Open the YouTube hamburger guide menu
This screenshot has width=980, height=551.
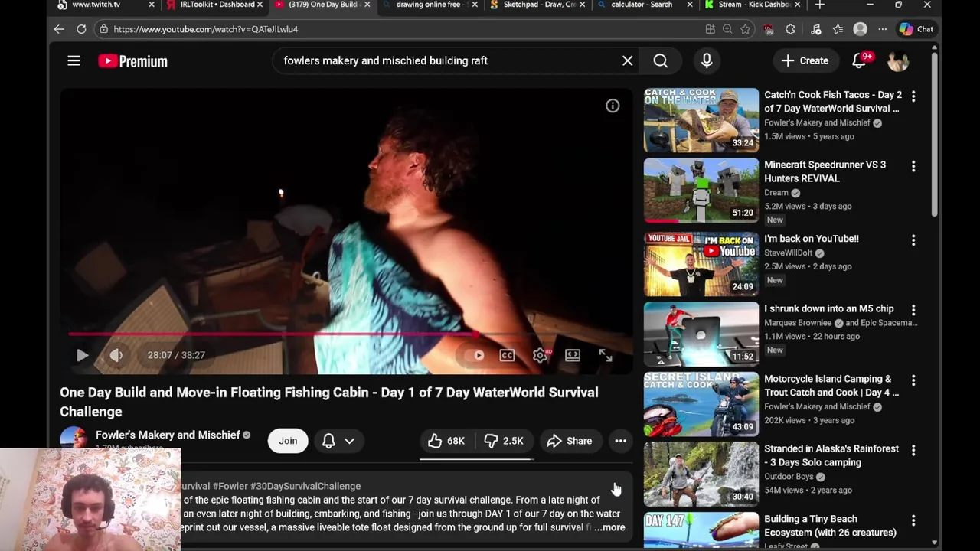point(73,60)
